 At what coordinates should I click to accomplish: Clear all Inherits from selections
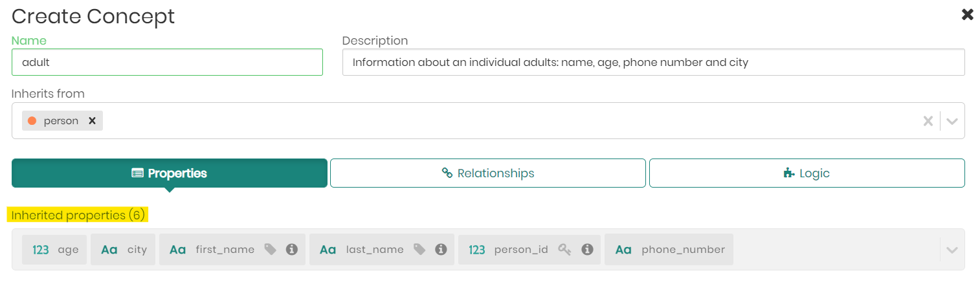(x=928, y=121)
